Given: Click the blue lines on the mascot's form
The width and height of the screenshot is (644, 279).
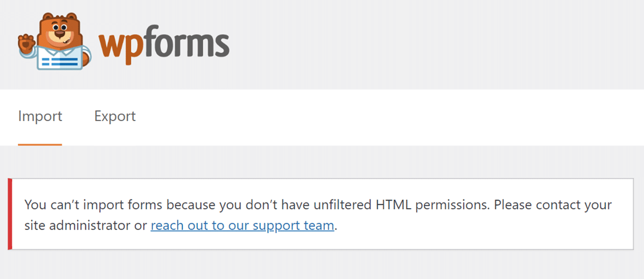Looking at the screenshot, I should (x=60, y=62).
